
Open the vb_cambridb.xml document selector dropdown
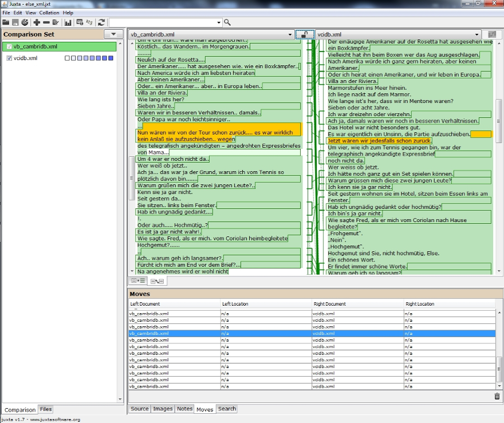pos(290,34)
